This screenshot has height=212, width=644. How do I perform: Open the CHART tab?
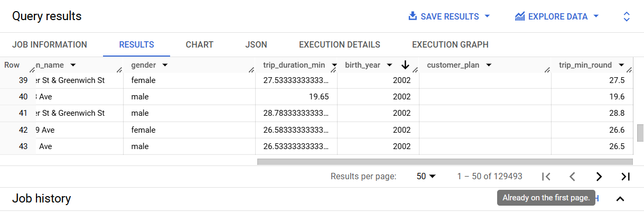pyautogui.click(x=200, y=45)
